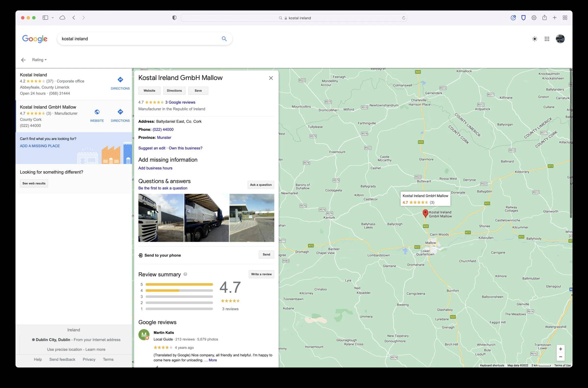This screenshot has height=388, width=588.
Task: Click the back arrow beside Rating
Action: pyautogui.click(x=23, y=60)
